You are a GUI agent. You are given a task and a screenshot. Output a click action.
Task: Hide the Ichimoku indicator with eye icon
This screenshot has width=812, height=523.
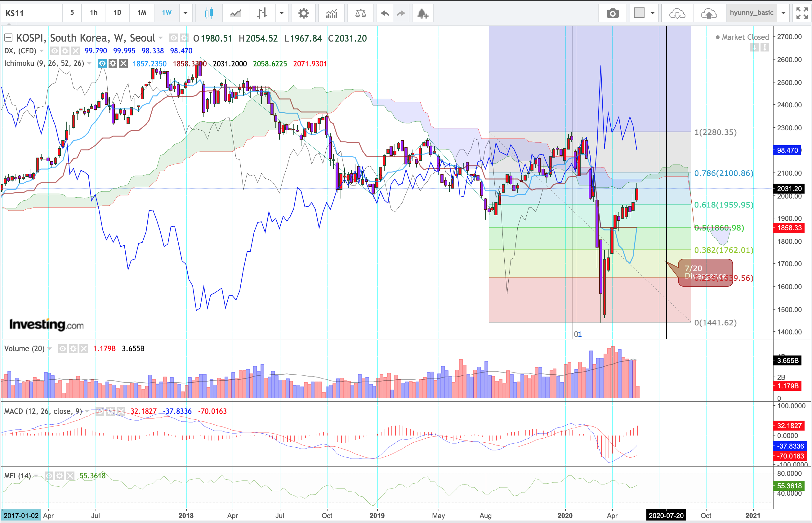102,64
